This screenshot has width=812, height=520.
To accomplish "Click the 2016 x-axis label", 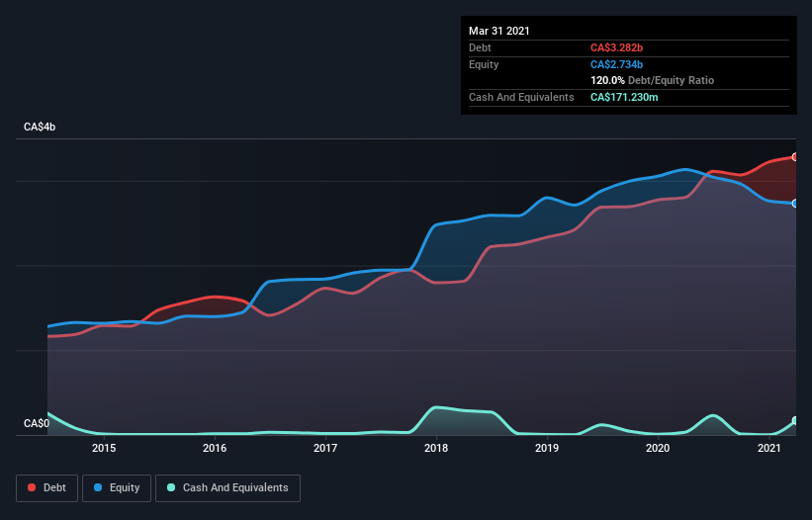I will click(x=215, y=448).
